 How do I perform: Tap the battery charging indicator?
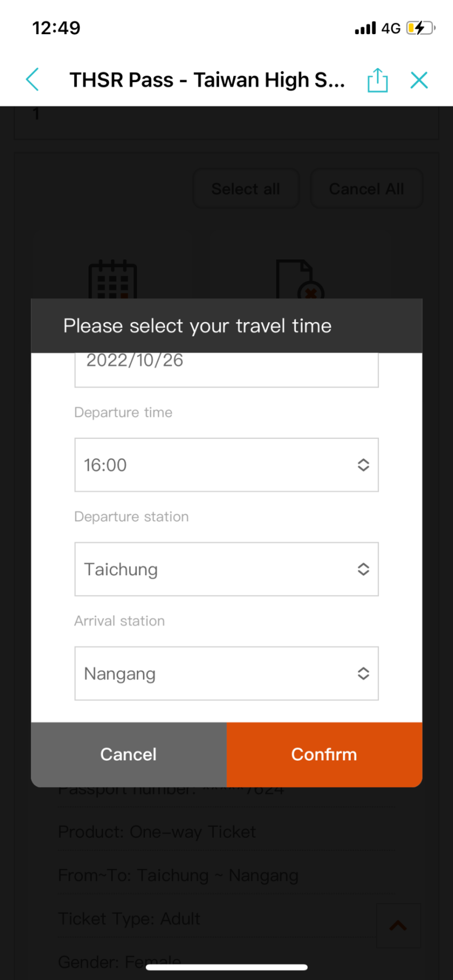click(x=421, y=28)
